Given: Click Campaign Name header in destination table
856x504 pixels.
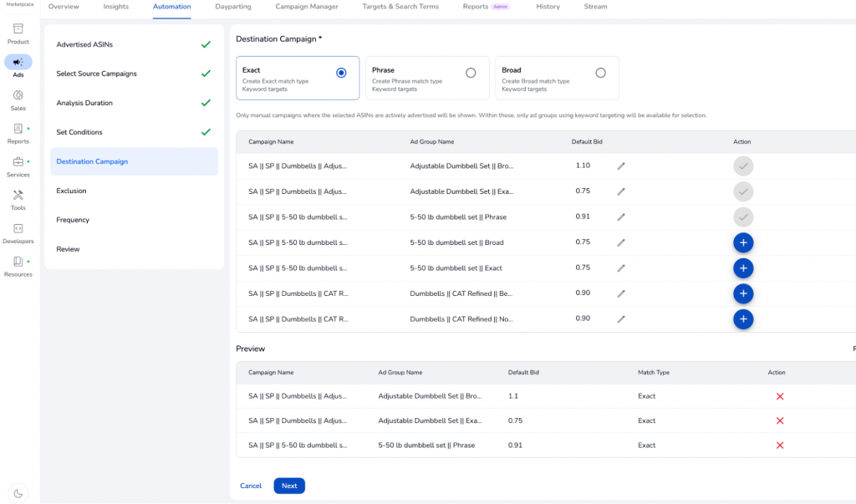Looking at the screenshot, I should coord(271,142).
